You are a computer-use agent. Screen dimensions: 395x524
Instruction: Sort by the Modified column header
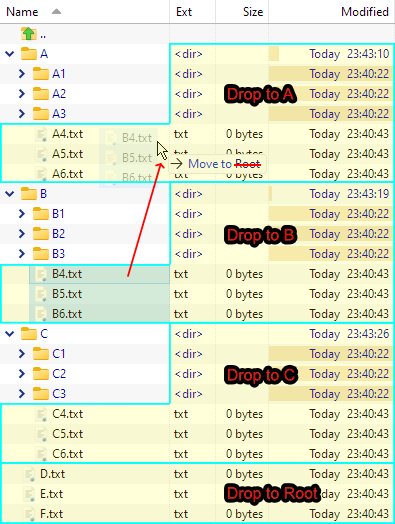(332, 12)
